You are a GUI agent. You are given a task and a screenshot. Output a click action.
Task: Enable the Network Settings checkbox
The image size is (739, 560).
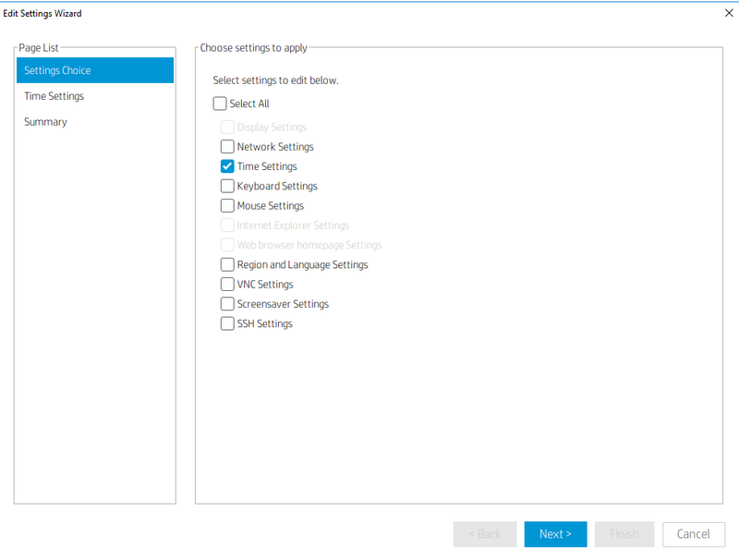click(227, 147)
